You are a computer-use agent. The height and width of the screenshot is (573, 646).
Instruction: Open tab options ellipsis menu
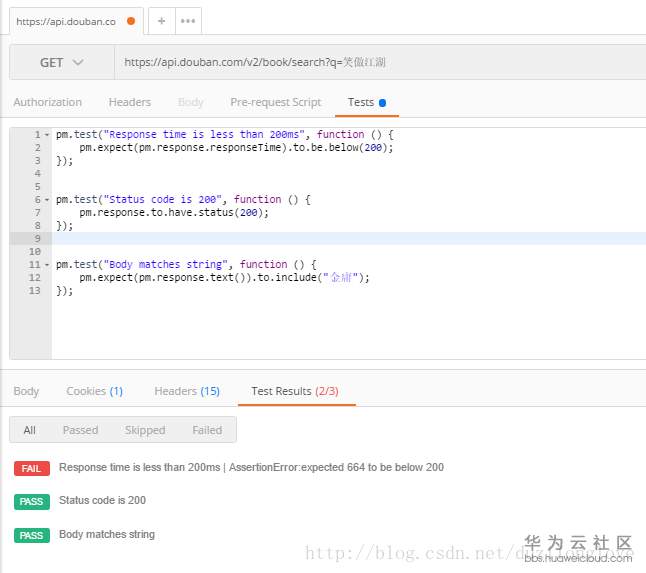(x=188, y=21)
